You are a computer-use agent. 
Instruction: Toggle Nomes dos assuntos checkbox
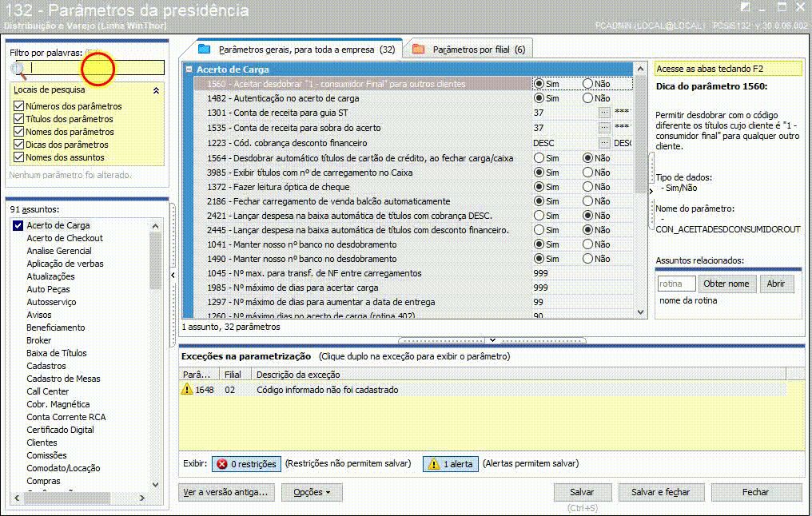pyautogui.click(x=18, y=157)
